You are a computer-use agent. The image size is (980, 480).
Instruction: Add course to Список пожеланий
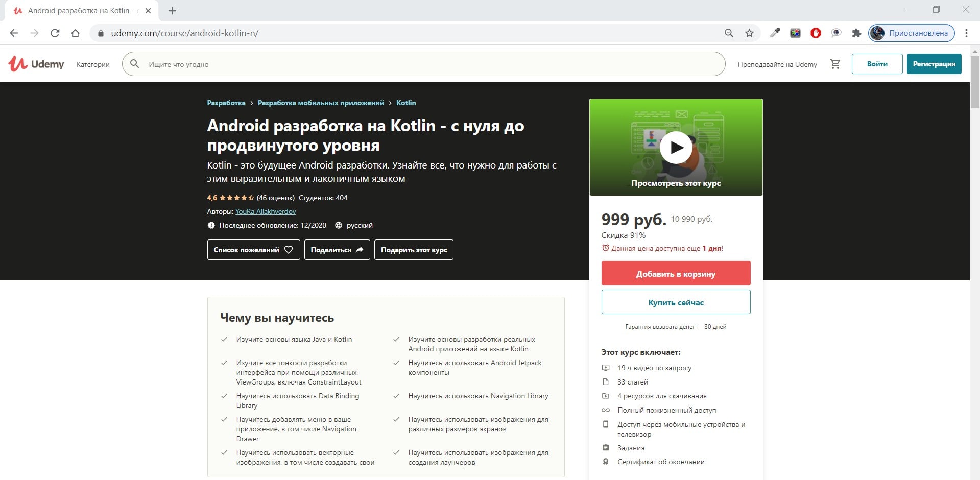coord(253,250)
